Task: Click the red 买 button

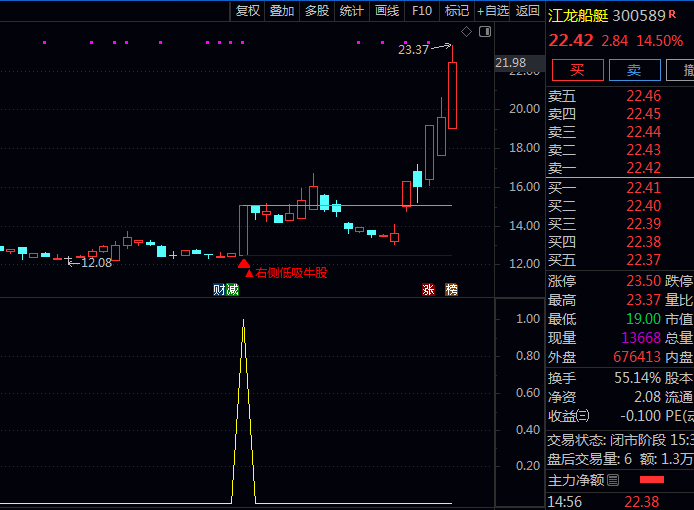Action: pos(578,70)
